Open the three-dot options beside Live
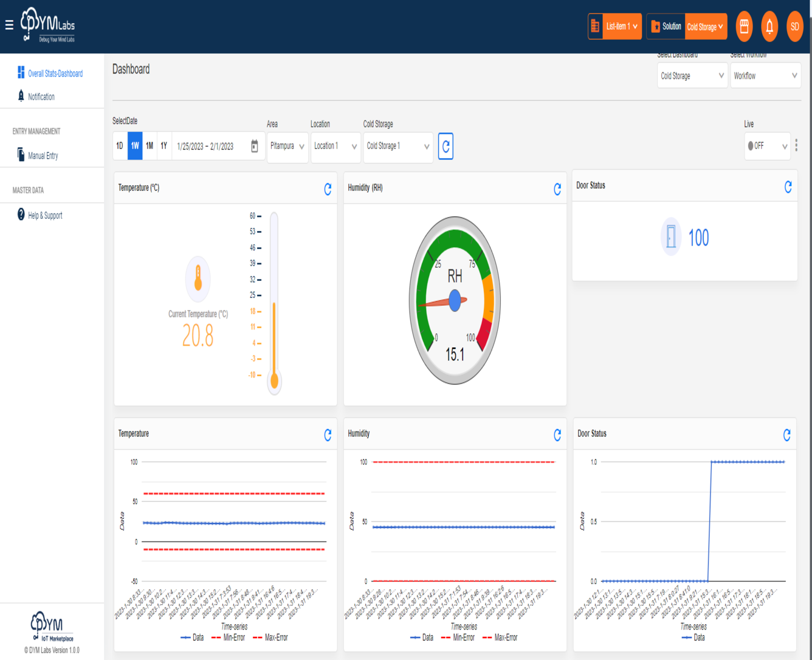The height and width of the screenshot is (660, 812). pos(796,145)
